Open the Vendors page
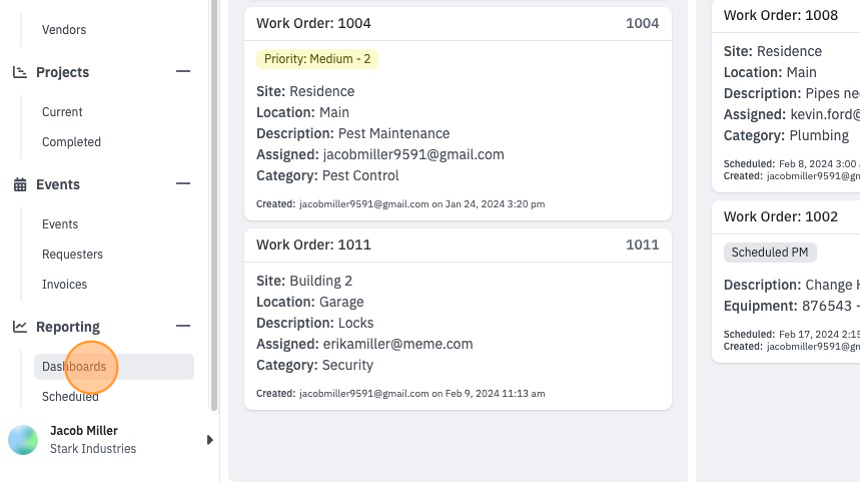860x482 pixels. 64,30
